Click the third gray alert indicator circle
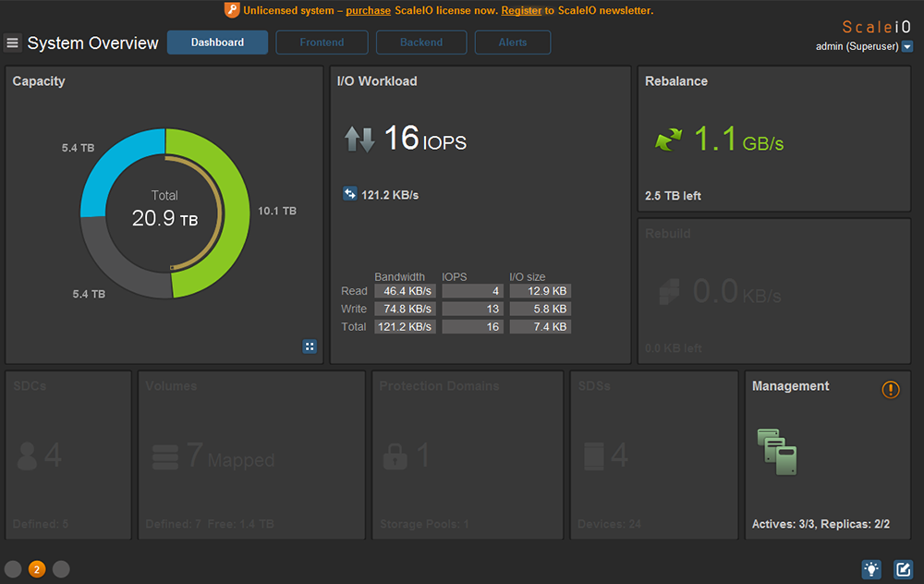The image size is (924, 584). [61, 569]
